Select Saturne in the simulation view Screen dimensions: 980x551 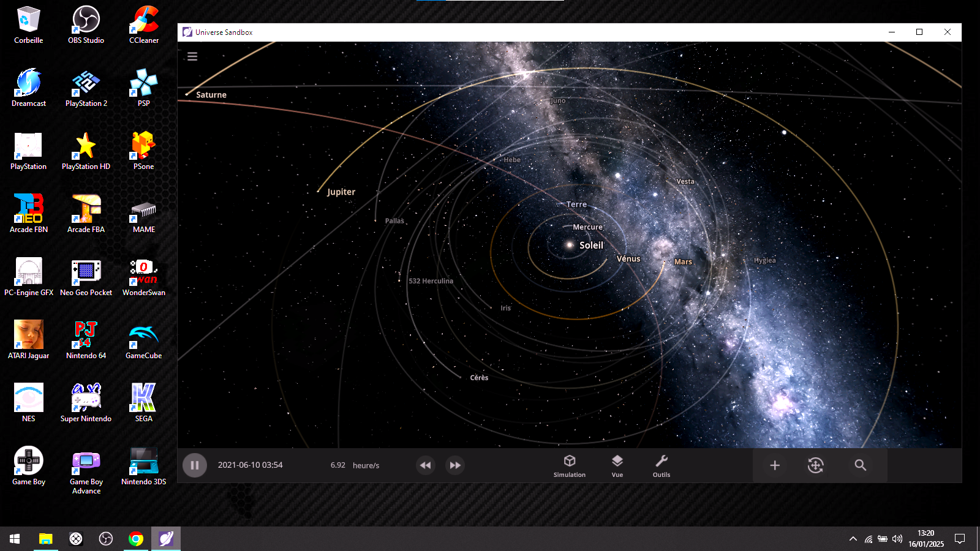211,95
